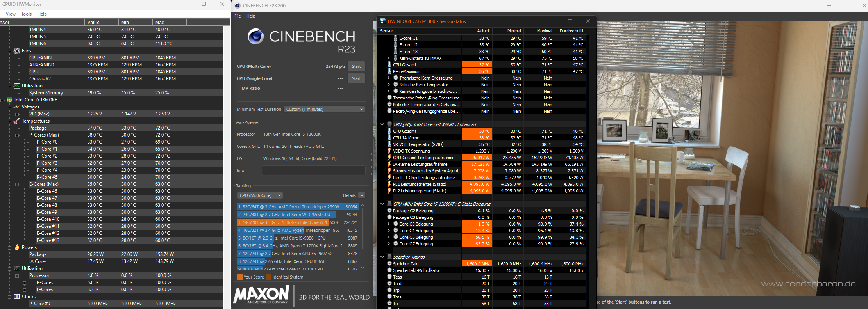Click the Fans icon in HWMonitor tree
The image size is (868, 309).
tap(17, 51)
